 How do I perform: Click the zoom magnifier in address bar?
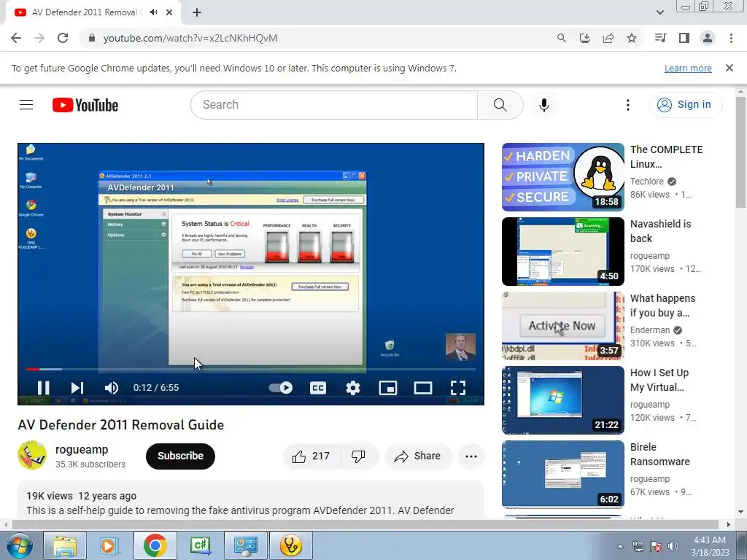562,38
